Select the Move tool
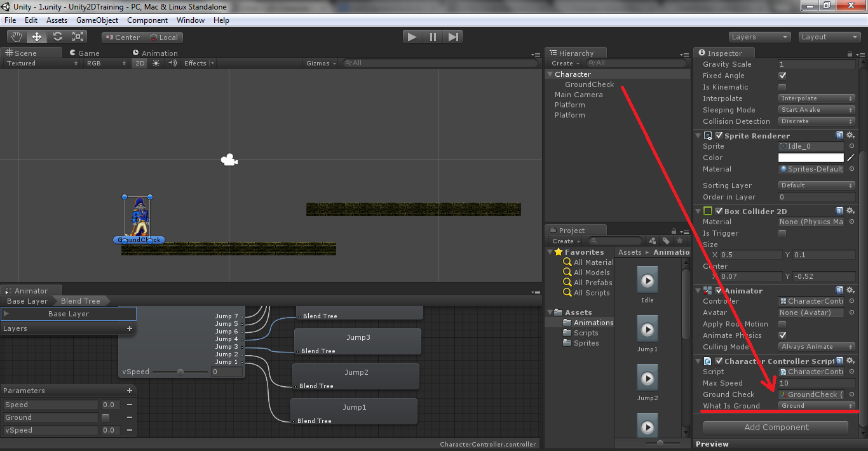Screen dimensions: 868x451 (x=37, y=37)
